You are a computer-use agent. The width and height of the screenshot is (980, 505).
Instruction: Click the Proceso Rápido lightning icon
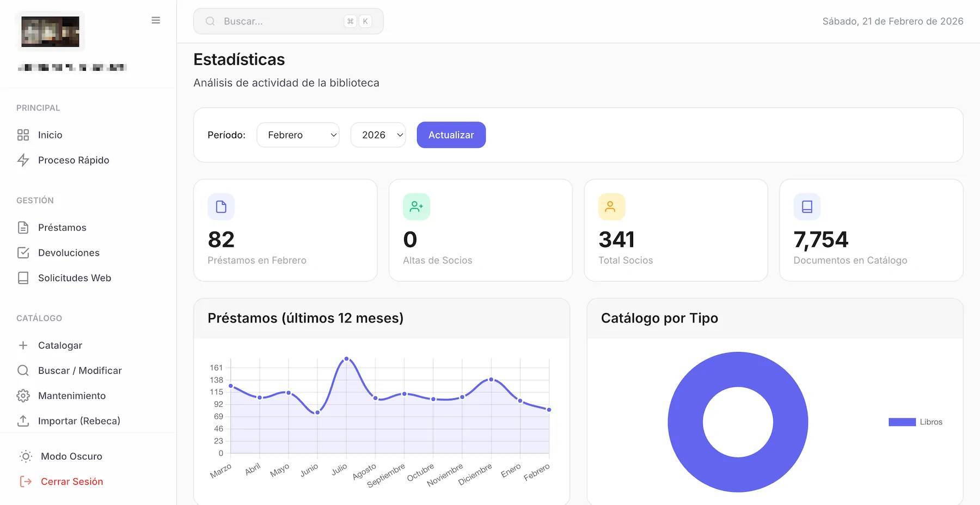23,160
